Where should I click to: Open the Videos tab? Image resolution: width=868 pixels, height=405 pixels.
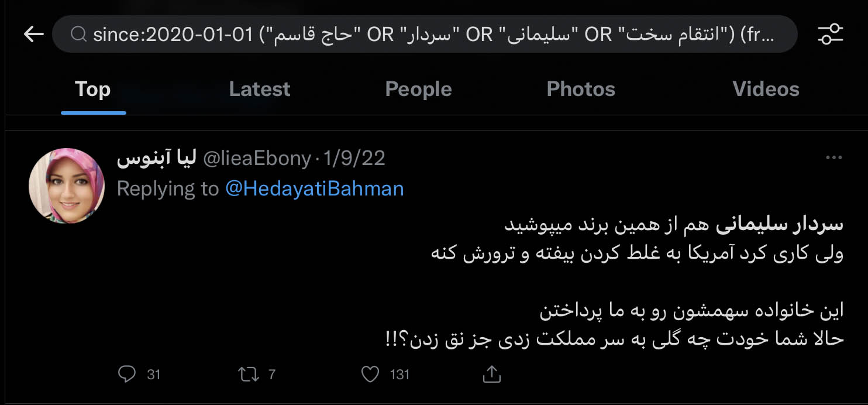766,89
